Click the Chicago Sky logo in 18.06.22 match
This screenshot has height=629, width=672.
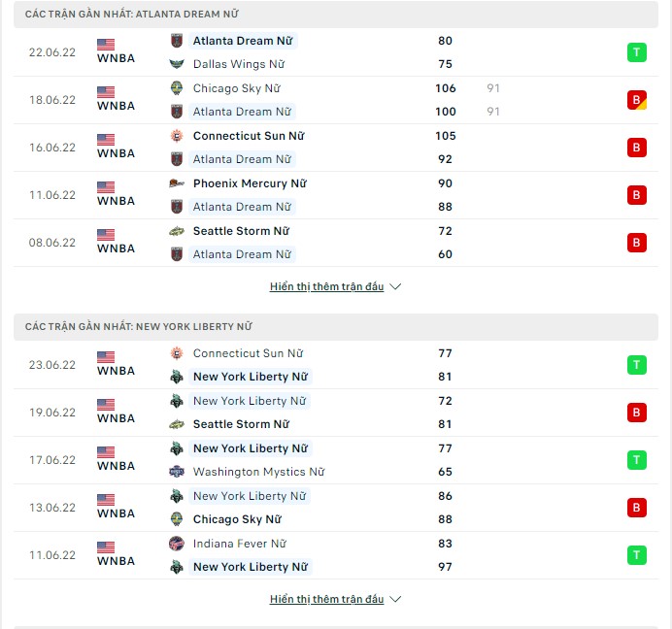pyautogui.click(x=177, y=88)
